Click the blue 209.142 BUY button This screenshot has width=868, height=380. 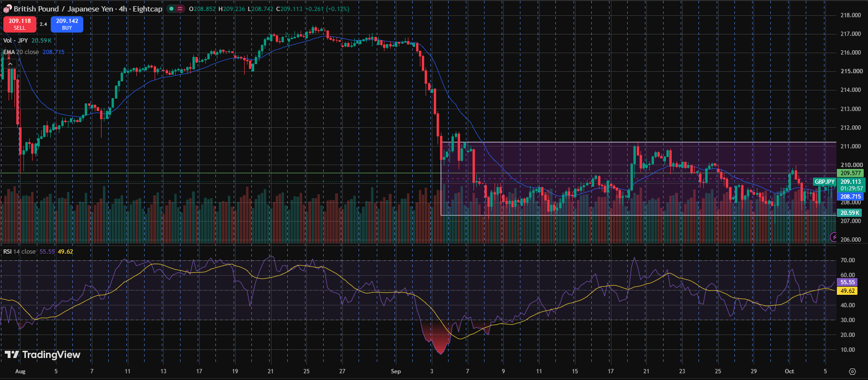coord(67,24)
